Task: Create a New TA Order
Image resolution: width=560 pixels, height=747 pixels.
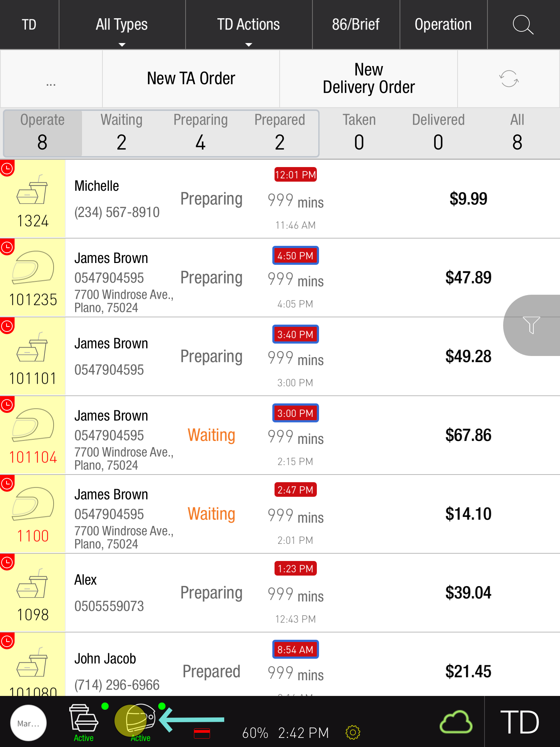Action: click(x=191, y=79)
